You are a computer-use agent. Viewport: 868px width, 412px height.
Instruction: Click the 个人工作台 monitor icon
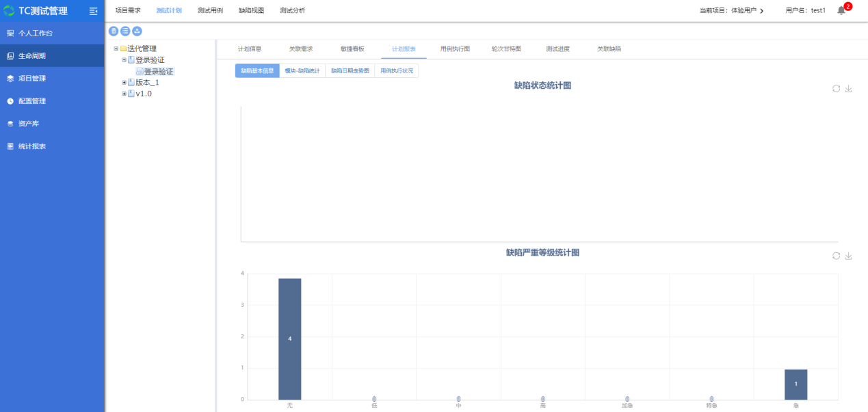pos(10,33)
